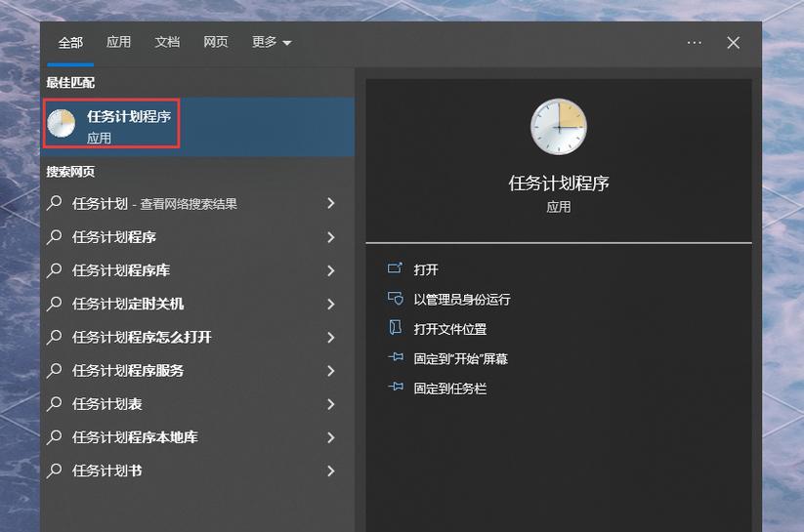This screenshot has width=804, height=532.
Task: Expand arrow for 任务计划程序 web suggestion
Action: pos(331,237)
